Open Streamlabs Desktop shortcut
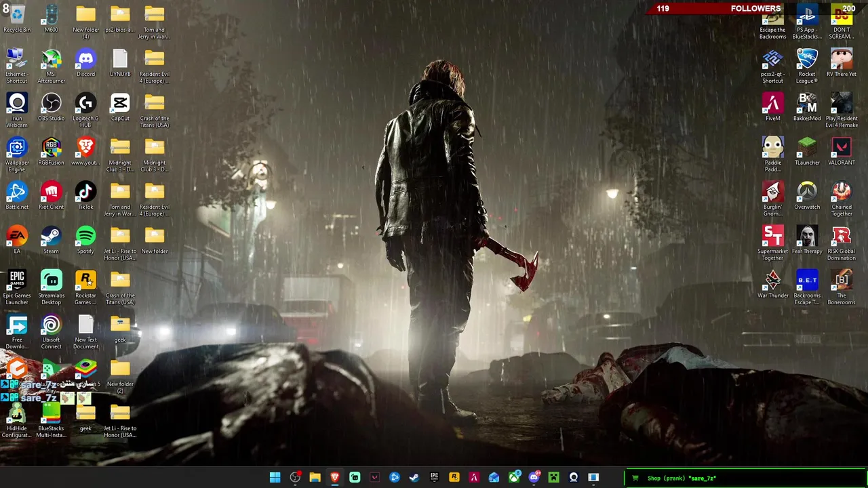This screenshot has width=868, height=488. click(51, 287)
